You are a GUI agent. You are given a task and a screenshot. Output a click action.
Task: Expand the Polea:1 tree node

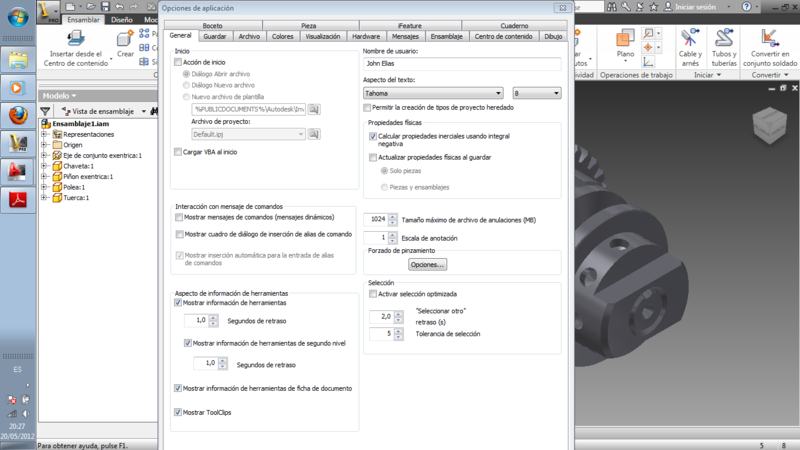[x=44, y=187]
